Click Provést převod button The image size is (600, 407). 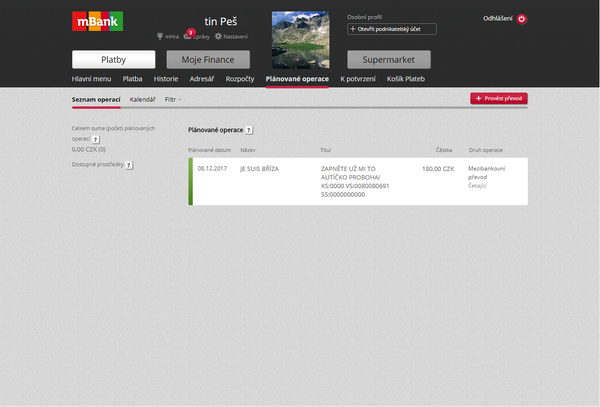(498, 98)
